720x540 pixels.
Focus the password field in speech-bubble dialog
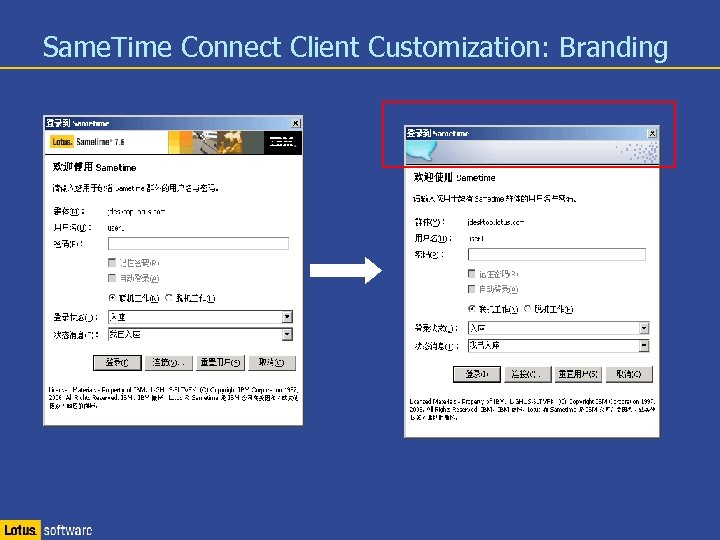[x=557, y=254]
